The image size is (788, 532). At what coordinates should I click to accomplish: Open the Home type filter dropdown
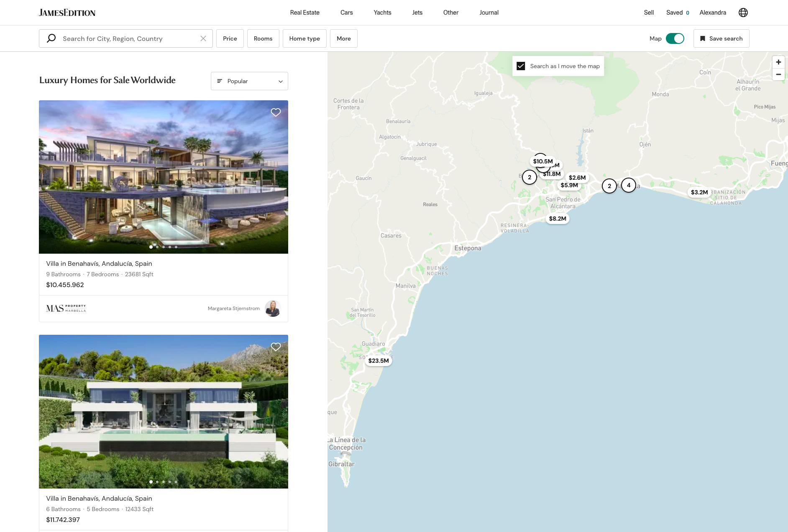tap(304, 38)
